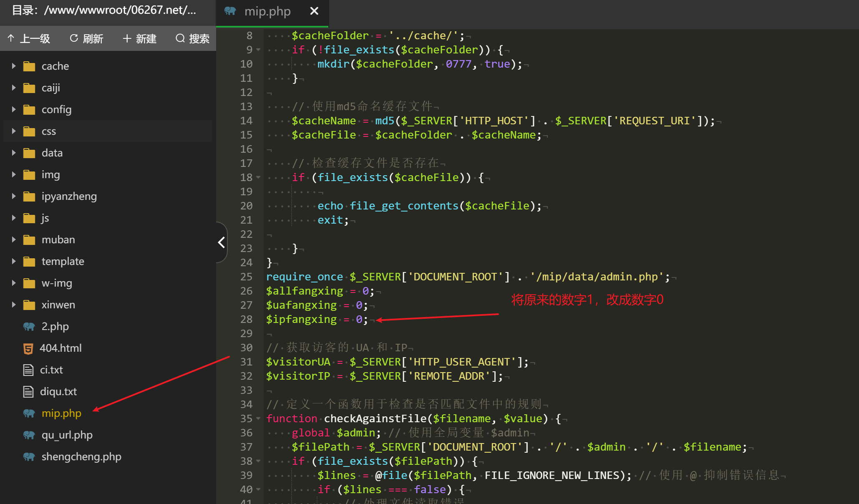Open the shengcheng.php file
The image size is (859, 504).
tap(81, 456)
